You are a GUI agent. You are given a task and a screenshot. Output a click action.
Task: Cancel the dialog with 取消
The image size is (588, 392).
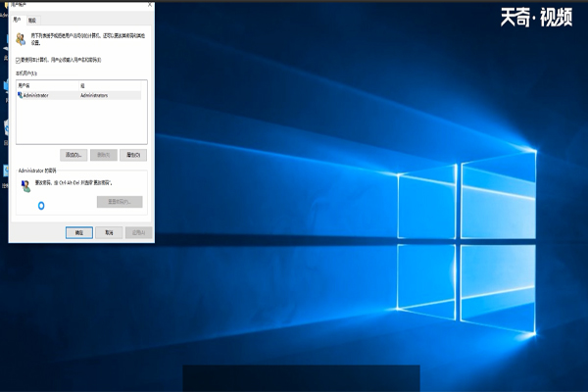click(109, 233)
